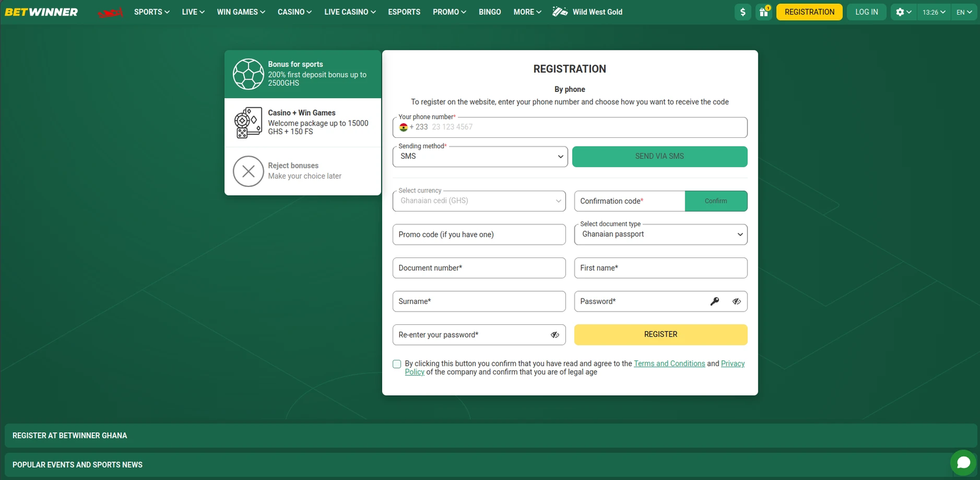This screenshot has width=980, height=480.
Task: Open the Sports menu
Action: click(152, 12)
